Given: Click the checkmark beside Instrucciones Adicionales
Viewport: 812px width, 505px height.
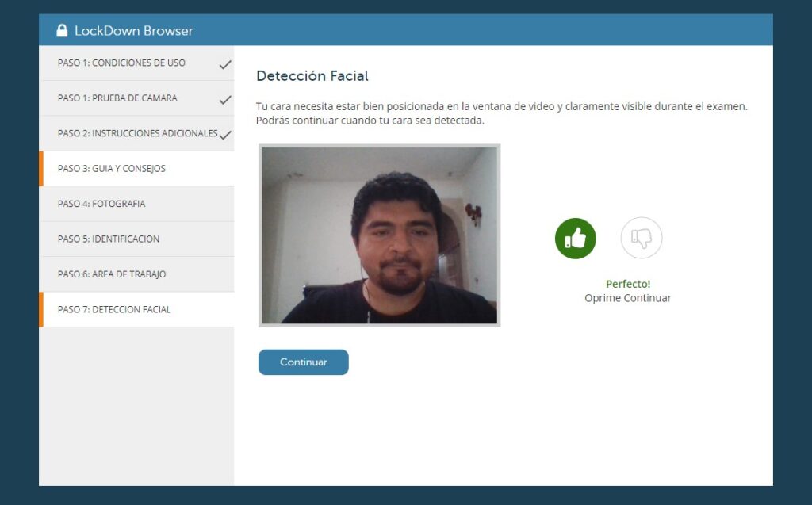Looking at the screenshot, I should click(225, 135).
